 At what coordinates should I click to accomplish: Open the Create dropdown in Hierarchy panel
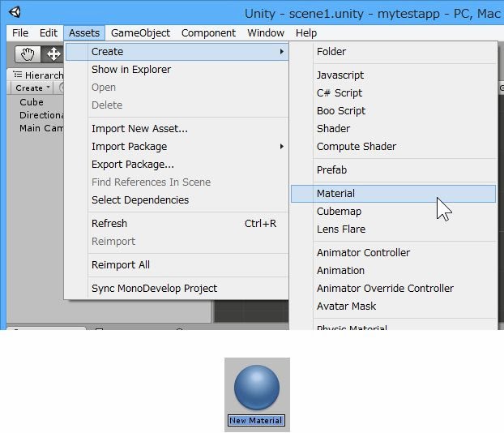[32, 88]
